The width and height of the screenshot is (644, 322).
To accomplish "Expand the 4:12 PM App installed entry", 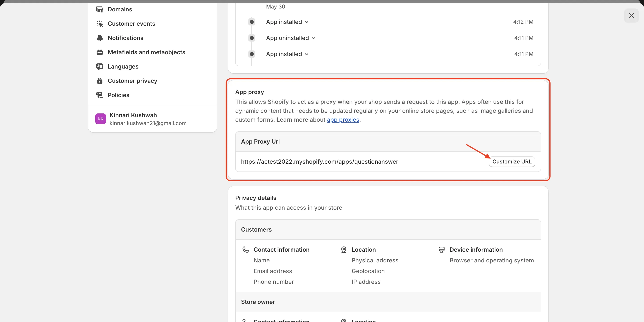I will [x=287, y=22].
